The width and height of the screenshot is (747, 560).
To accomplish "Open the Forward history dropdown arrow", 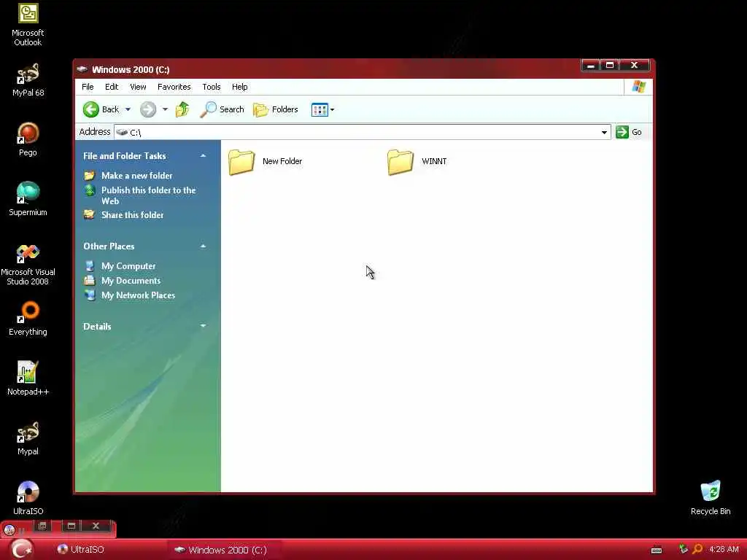I will click(x=165, y=109).
